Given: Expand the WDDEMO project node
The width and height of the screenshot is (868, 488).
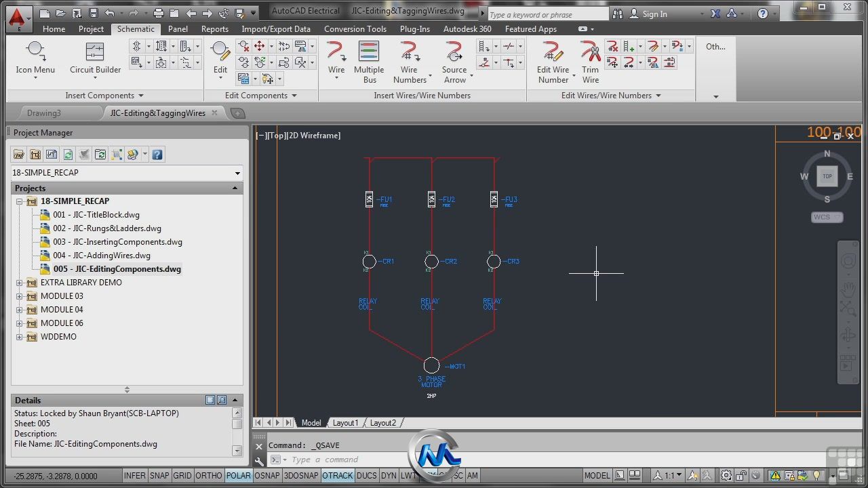Looking at the screenshot, I should tap(20, 337).
